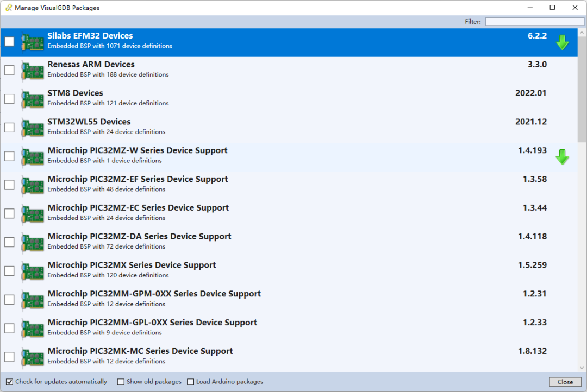Click 'Embedded BSP with 188 device definitions'
Viewport: 587px width, 392px height.
[x=108, y=74]
